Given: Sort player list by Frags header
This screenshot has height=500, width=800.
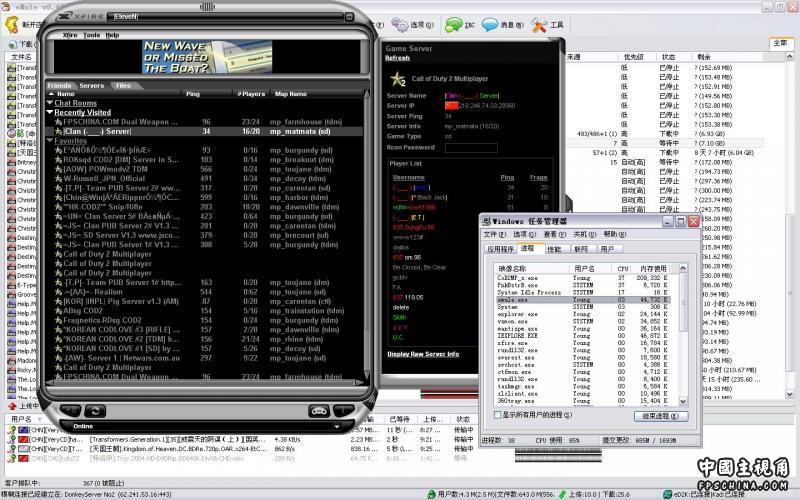Looking at the screenshot, I should [538, 178].
